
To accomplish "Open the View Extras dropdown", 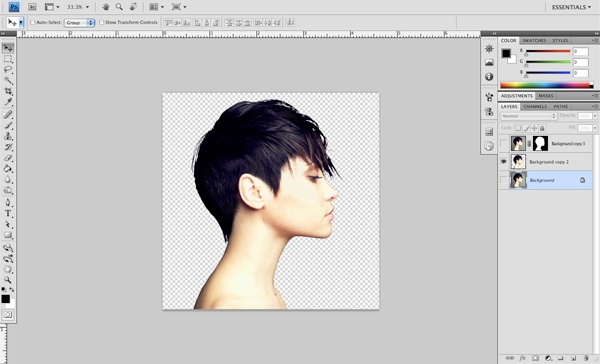I will pyautogui.click(x=52, y=7).
